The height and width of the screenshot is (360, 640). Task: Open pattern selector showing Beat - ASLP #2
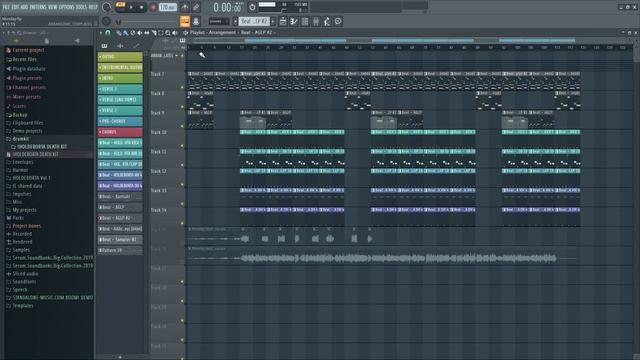pyautogui.click(x=254, y=21)
